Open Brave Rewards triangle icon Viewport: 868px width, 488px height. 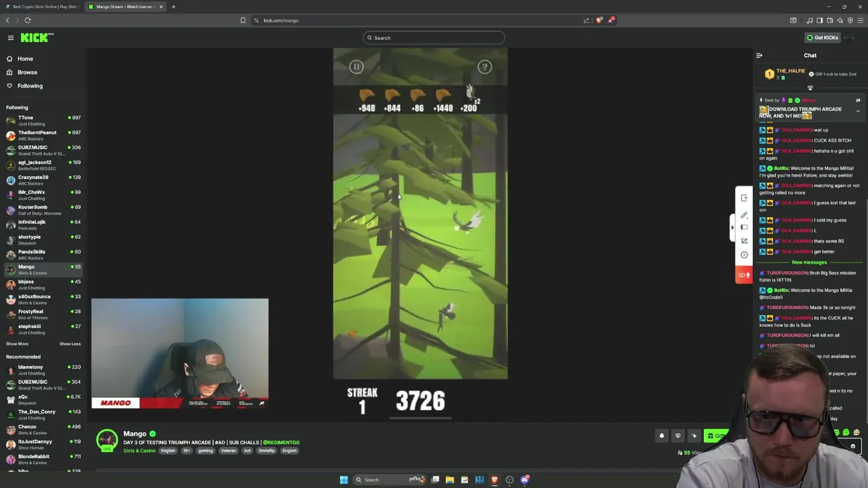[x=611, y=20]
